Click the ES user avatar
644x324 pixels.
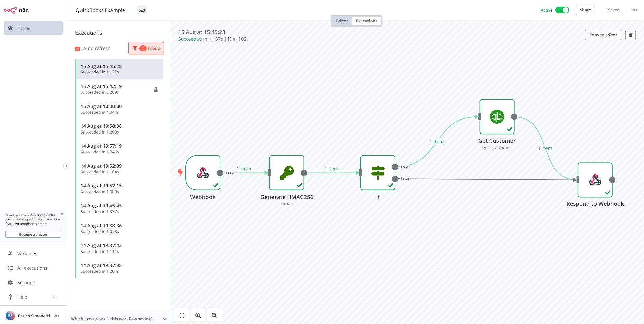click(x=10, y=316)
